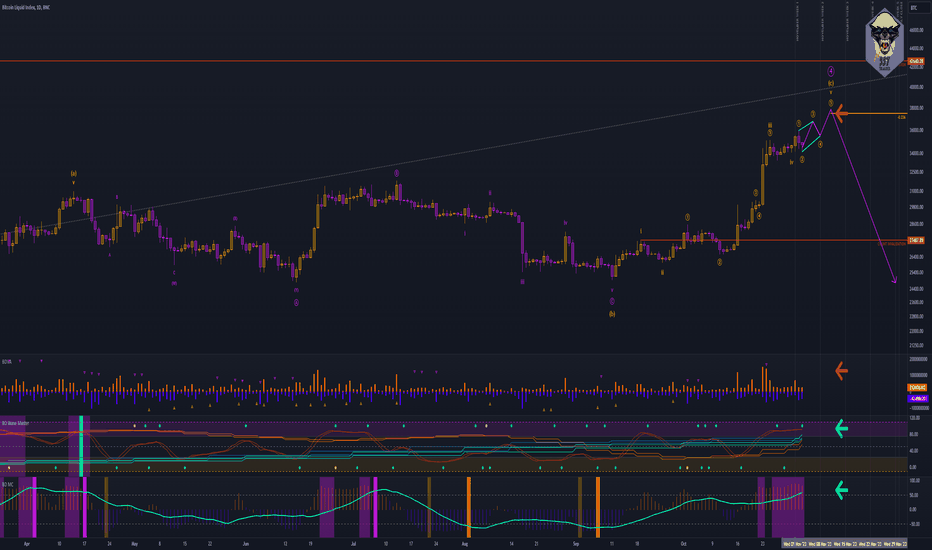Viewport: 932px width, 550px height.
Task: Click the Jul label on time axis
Action: pyautogui.click(x=353, y=543)
